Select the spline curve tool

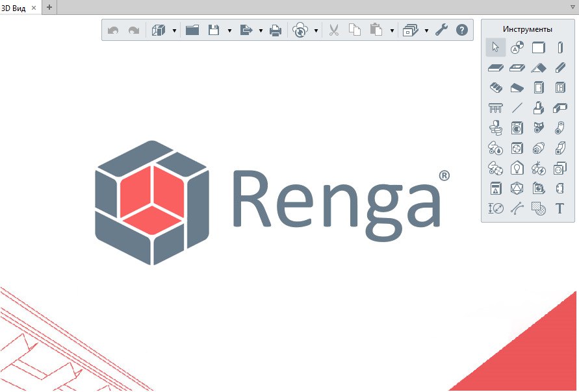coord(517,209)
